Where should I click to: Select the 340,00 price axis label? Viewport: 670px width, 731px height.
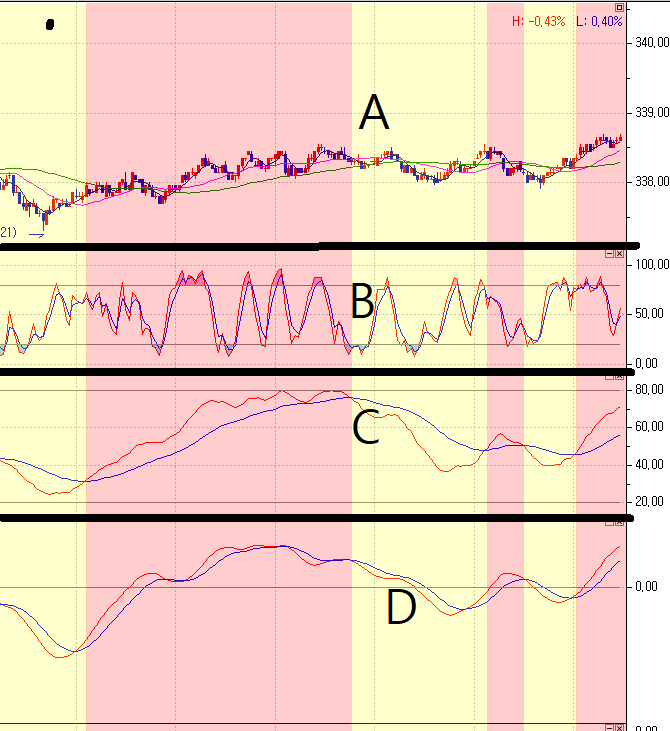point(652,43)
